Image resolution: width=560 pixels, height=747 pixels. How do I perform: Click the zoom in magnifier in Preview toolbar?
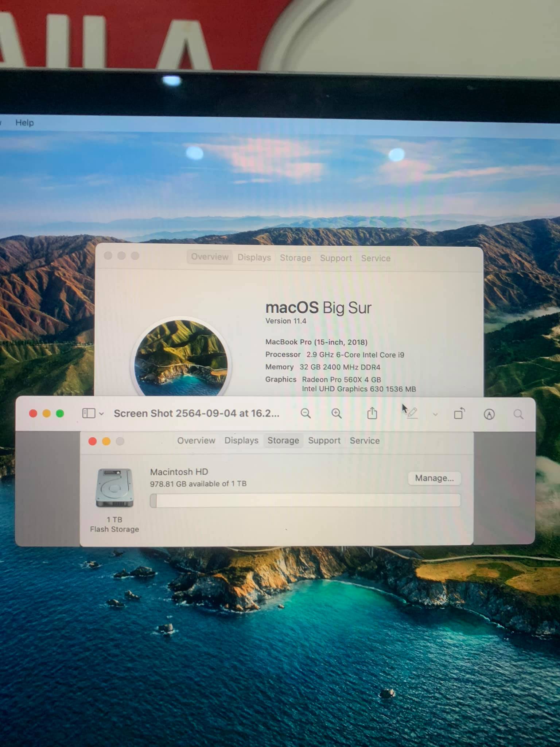[336, 413]
